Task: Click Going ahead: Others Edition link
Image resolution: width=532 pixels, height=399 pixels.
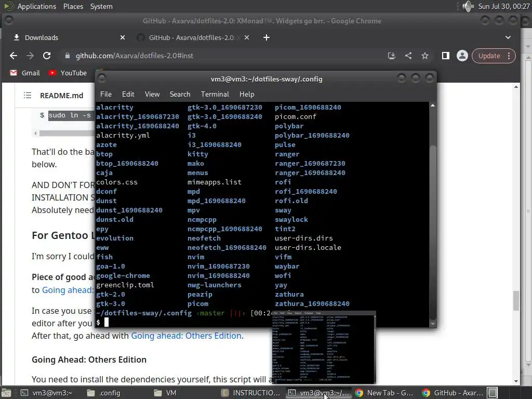Action: click(187, 336)
